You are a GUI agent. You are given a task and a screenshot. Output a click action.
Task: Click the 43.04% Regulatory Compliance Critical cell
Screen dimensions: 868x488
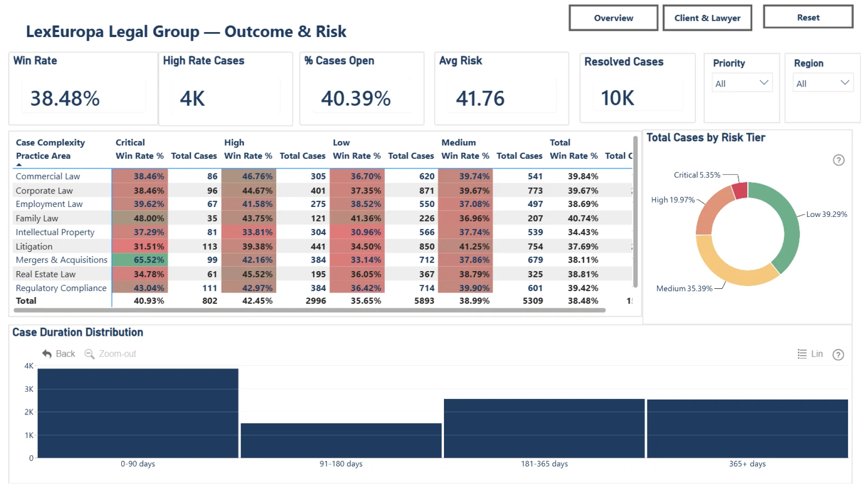coord(140,288)
